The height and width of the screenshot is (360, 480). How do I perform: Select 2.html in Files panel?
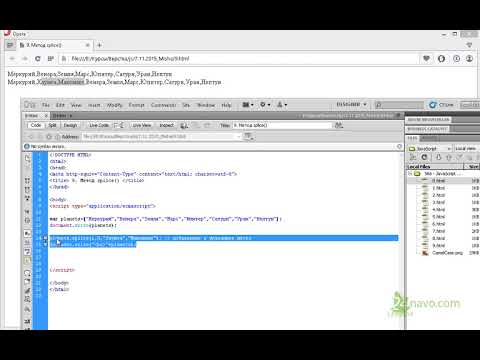[438, 195]
